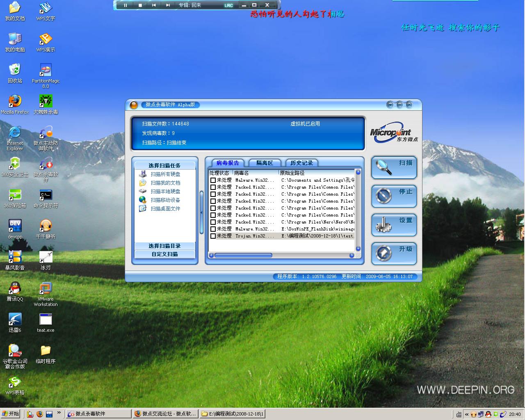Click the magnifier Scan (扫描) button
Viewport: 525px width, 420px height.
pyautogui.click(x=394, y=167)
